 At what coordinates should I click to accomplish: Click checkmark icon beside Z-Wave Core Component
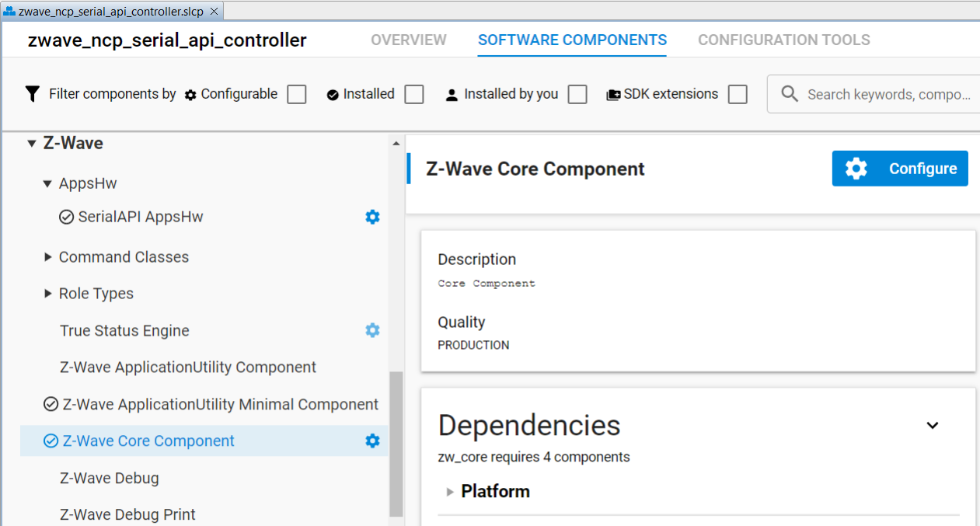[x=51, y=441]
